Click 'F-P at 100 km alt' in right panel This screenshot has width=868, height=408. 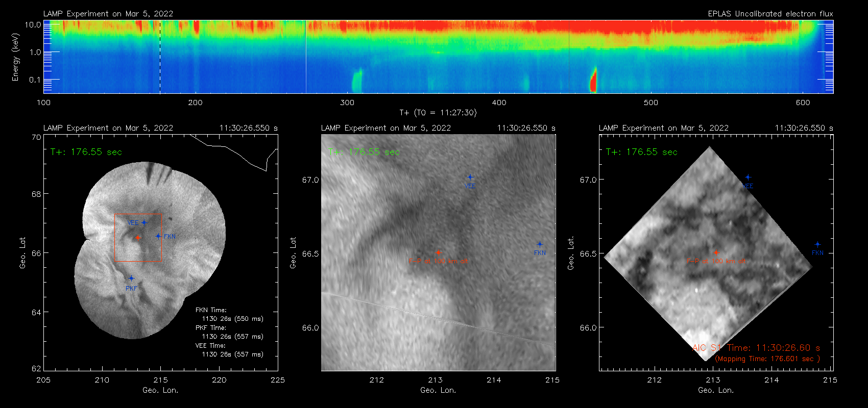tap(716, 261)
